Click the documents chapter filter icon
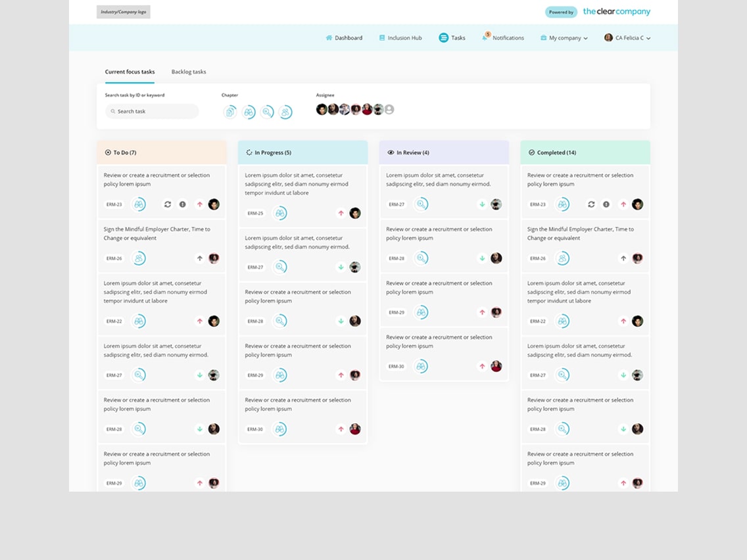 pos(229,112)
